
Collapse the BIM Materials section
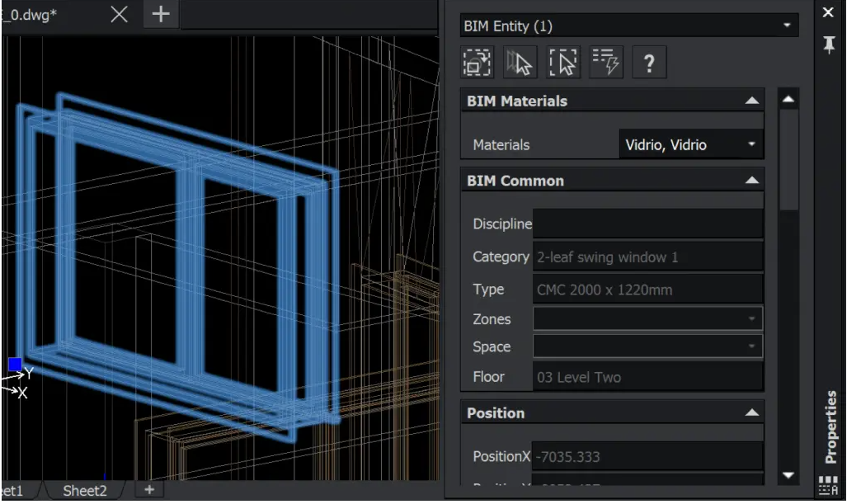(x=751, y=101)
